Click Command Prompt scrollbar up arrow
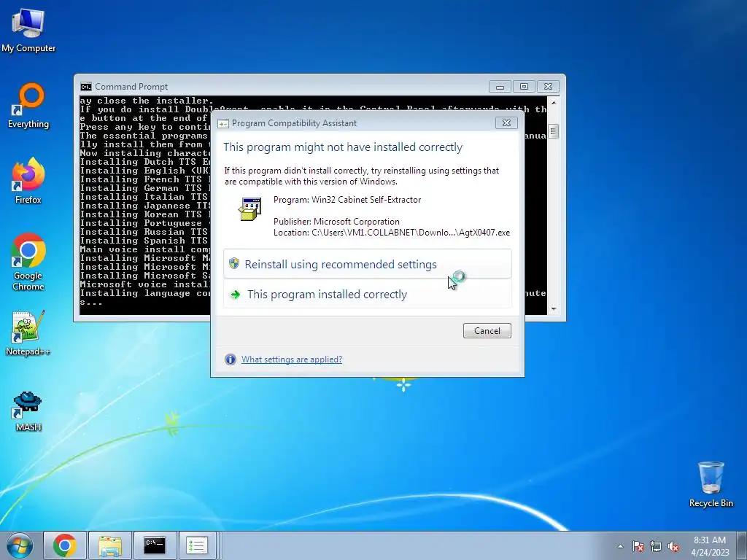 tap(553, 102)
